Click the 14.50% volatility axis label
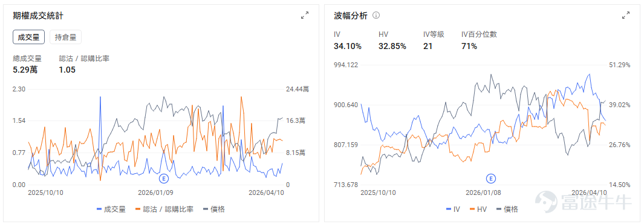Viewport: 644px width, 224px height. (620, 185)
